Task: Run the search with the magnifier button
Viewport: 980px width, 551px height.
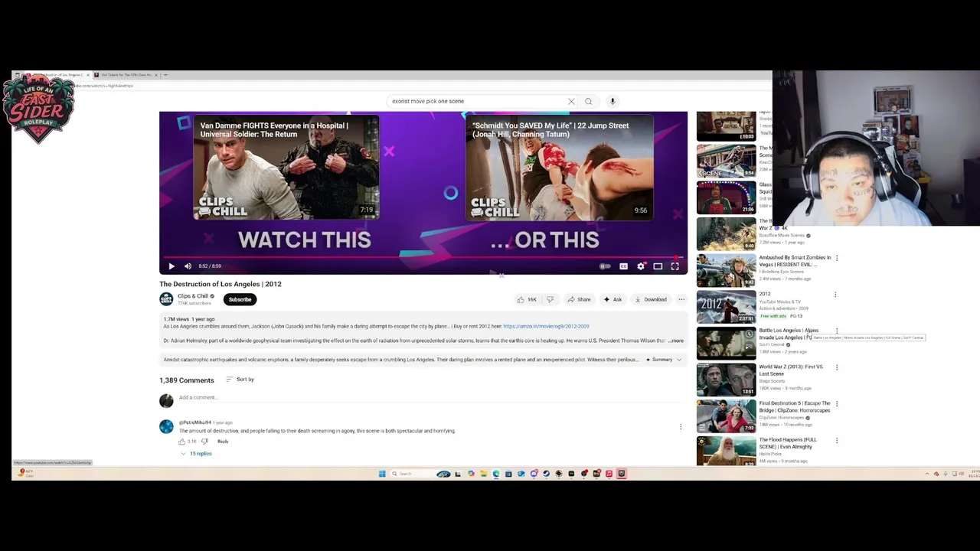Action: click(588, 101)
